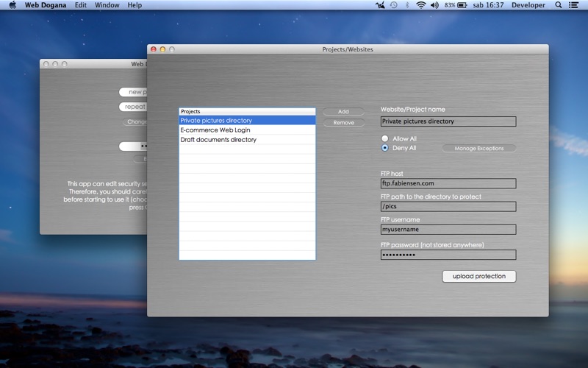Click the dotted password field in background window

[x=133, y=146]
